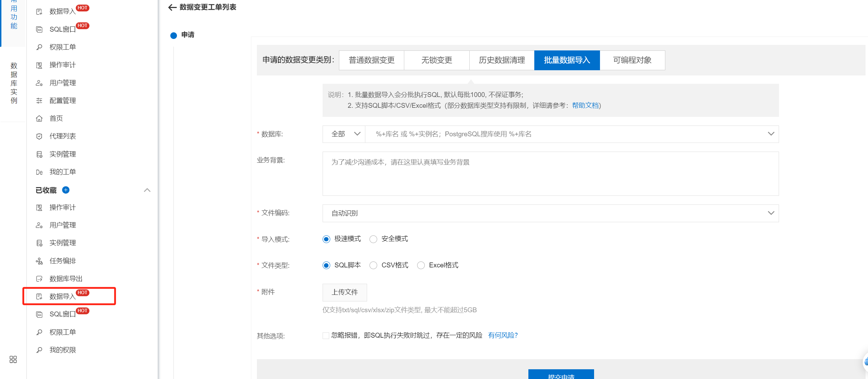Image resolution: width=868 pixels, height=379 pixels.
Task: Collapse the 已收藏 section chevron
Action: pyautogui.click(x=147, y=190)
